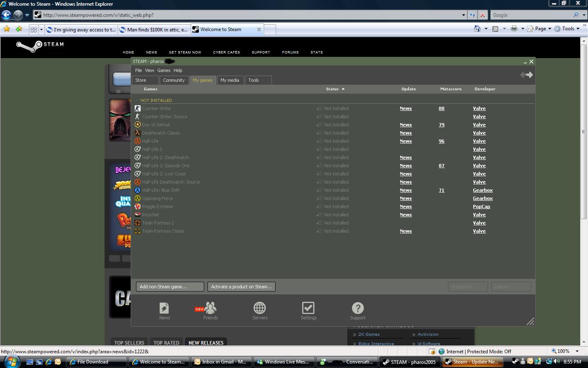The width and height of the screenshot is (588, 368).
Task: Switch to the My media tab
Action: point(230,80)
